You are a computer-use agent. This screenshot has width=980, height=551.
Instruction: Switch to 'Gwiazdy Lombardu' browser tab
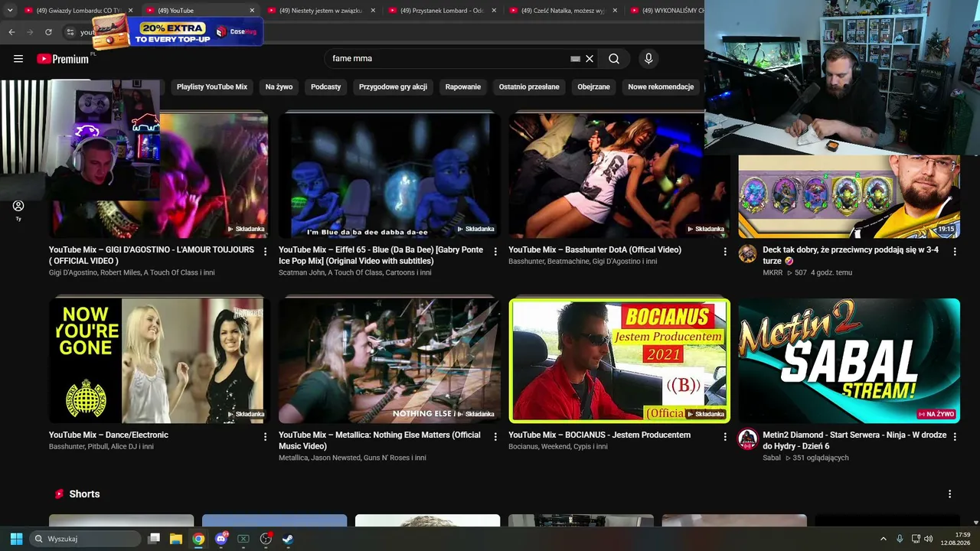[x=78, y=11]
